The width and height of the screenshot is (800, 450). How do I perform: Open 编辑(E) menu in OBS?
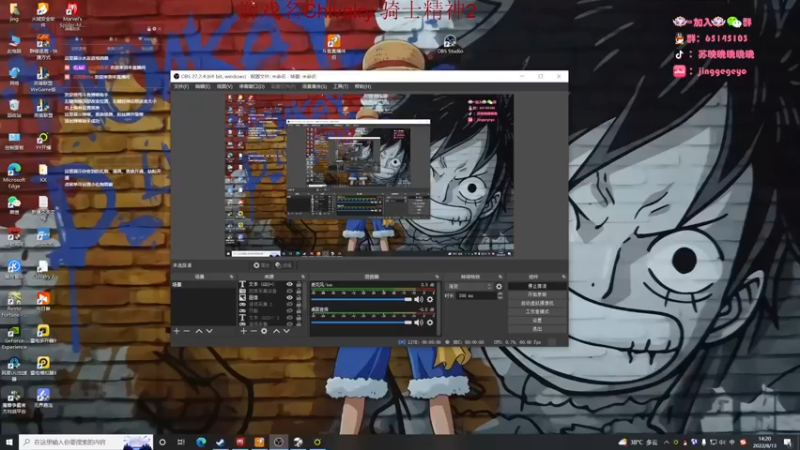click(203, 87)
